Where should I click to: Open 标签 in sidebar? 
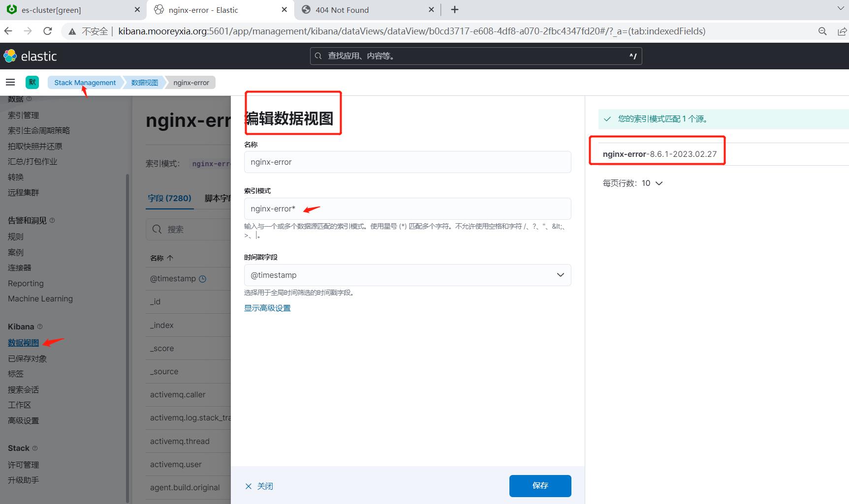(x=16, y=374)
